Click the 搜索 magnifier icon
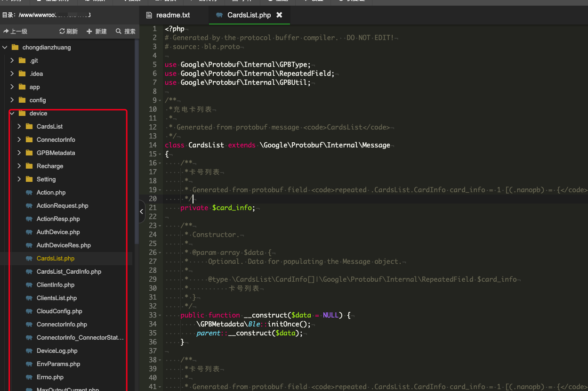Viewport: 588px width, 391px height. click(x=118, y=31)
